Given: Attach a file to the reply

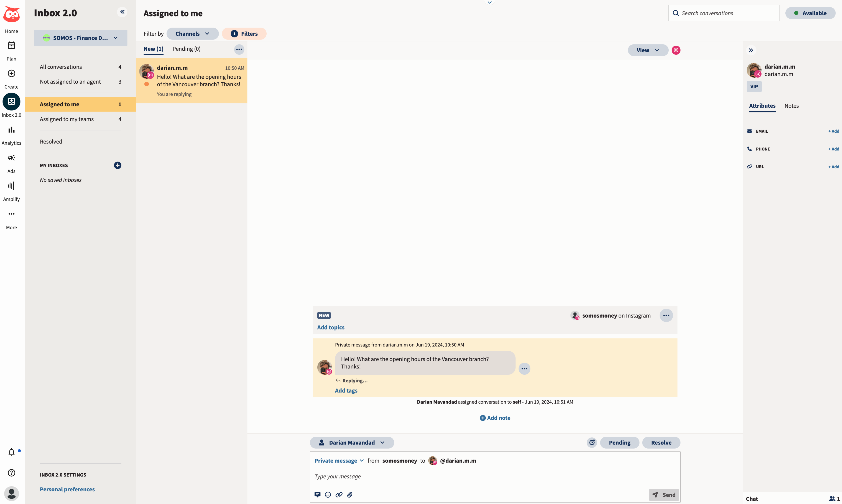Looking at the screenshot, I should 350,495.
